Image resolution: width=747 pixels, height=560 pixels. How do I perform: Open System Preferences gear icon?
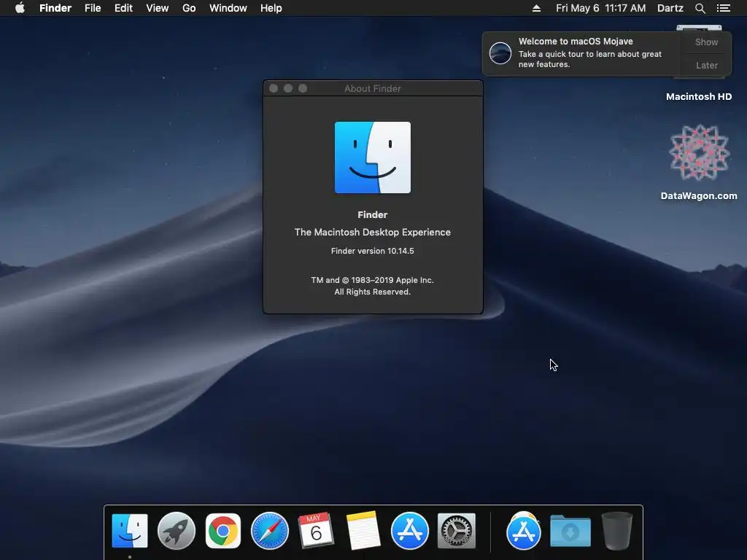click(457, 531)
